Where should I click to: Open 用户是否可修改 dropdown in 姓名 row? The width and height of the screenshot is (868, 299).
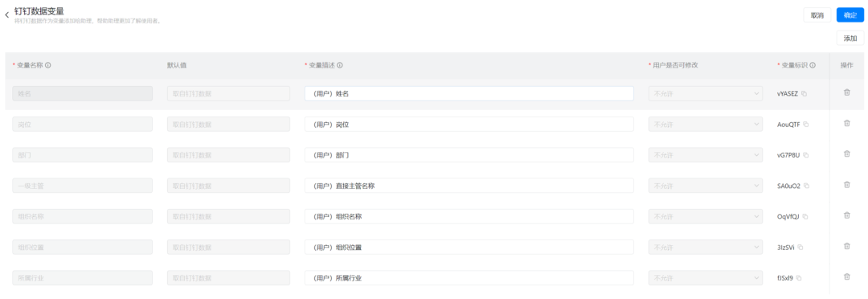coord(706,93)
